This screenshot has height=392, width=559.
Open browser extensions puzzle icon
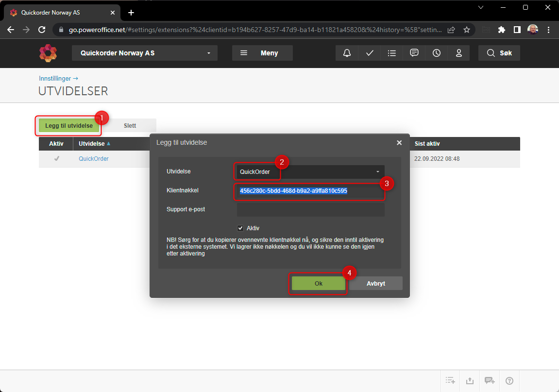502,30
